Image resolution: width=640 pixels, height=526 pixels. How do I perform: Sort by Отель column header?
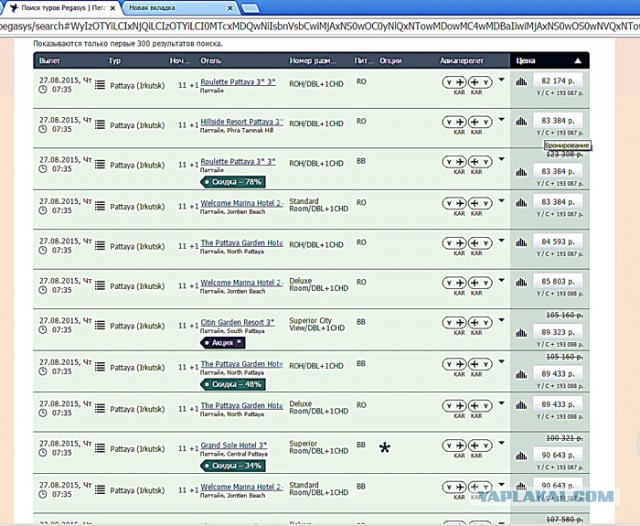tap(211, 61)
